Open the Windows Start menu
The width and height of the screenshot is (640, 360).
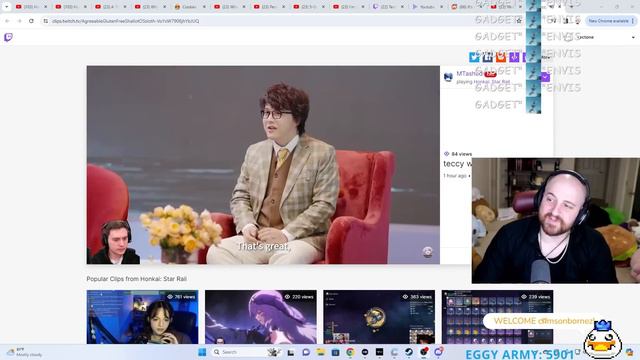pos(202,352)
